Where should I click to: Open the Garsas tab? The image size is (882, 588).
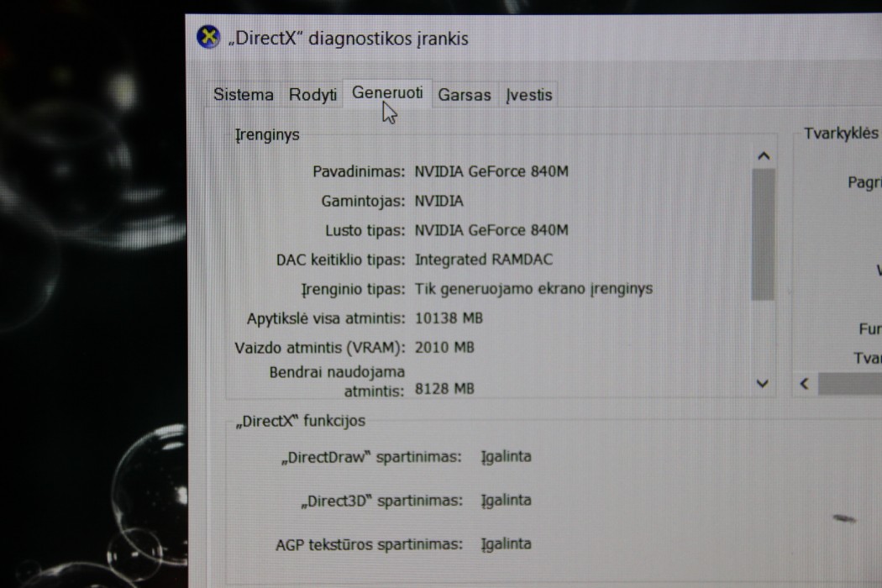coord(465,95)
